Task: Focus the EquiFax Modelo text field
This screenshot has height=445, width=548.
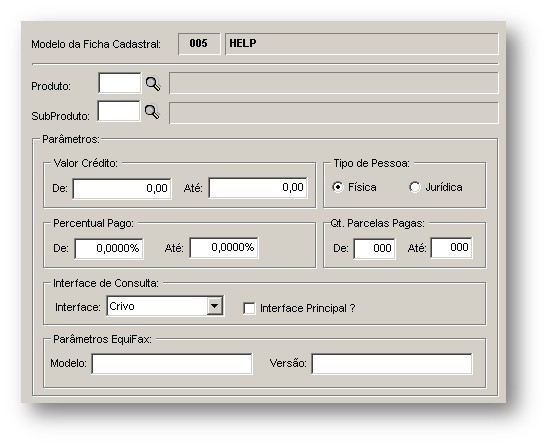Action: pyautogui.click(x=172, y=364)
